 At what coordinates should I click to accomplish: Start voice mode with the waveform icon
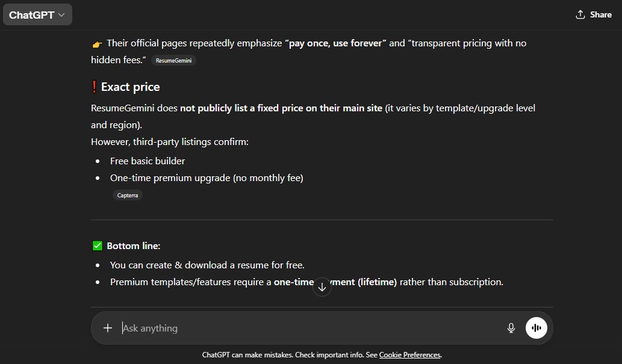pyautogui.click(x=536, y=328)
